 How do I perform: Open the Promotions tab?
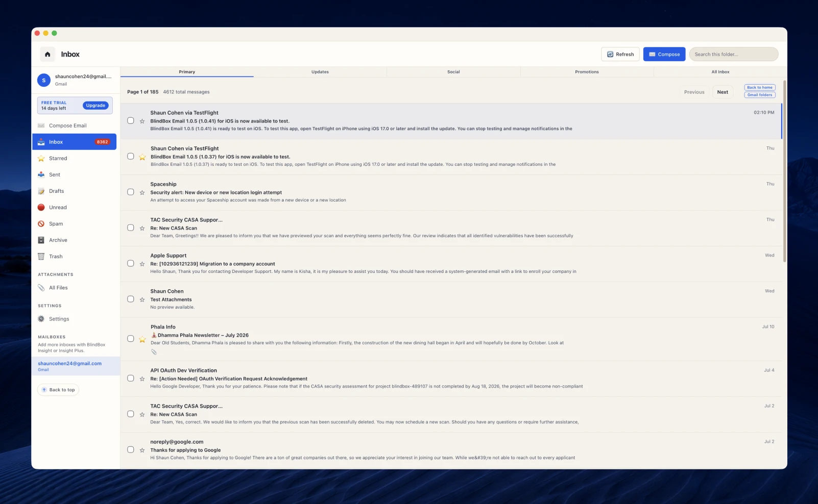click(587, 72)
